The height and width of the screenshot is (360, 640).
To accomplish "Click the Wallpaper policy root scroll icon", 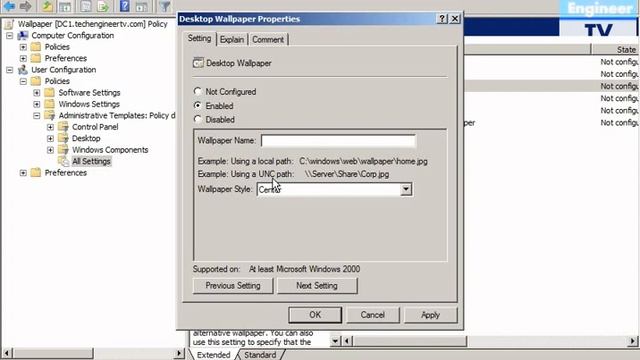I will point(9,24).
